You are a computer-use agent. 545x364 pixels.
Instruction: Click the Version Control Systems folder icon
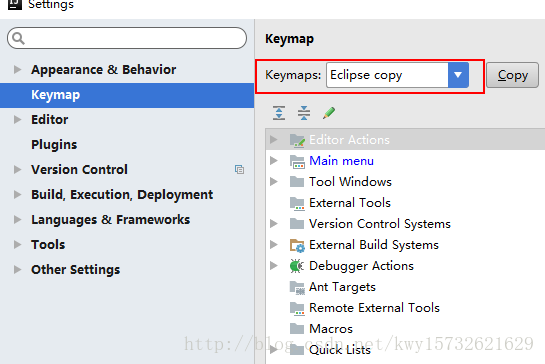click(297, 224)
